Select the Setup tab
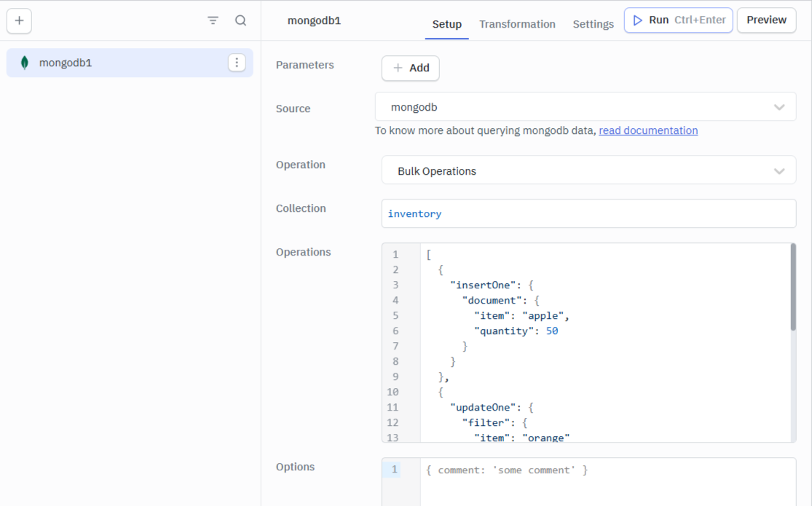Viewport: 812px width, 506px height. [446, 24]
